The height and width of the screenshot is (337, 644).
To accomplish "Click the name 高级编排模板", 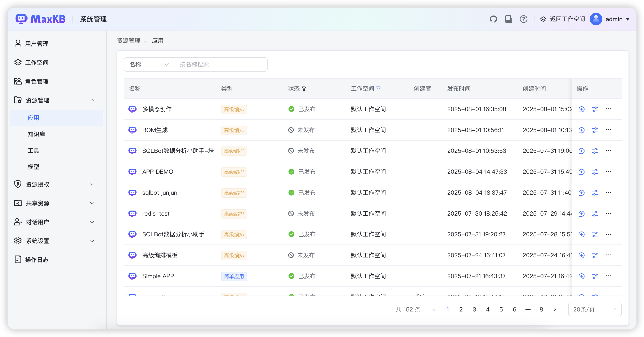I will [x=160, y=255].
